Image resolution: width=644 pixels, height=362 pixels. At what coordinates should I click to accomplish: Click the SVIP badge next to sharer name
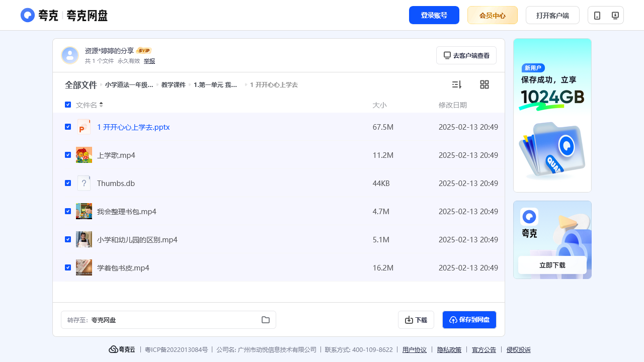tap(144, 51)
